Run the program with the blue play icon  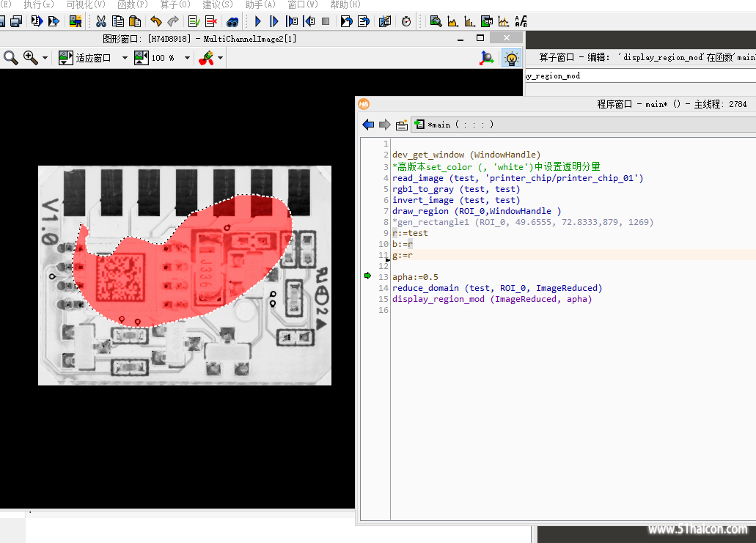click(x=258, y=21)
